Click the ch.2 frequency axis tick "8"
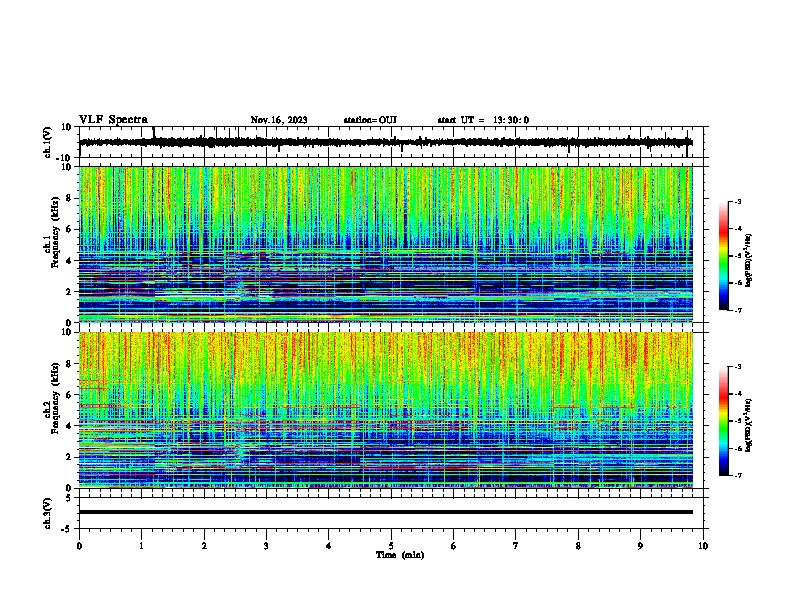Viewport: 792px width, 612px height. pos(69,364)
